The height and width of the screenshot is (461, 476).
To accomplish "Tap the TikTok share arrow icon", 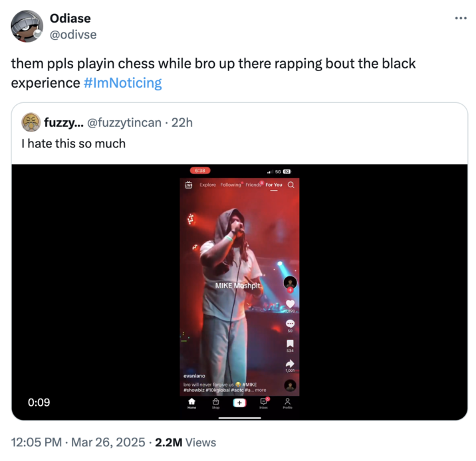I will pos(290,363).
